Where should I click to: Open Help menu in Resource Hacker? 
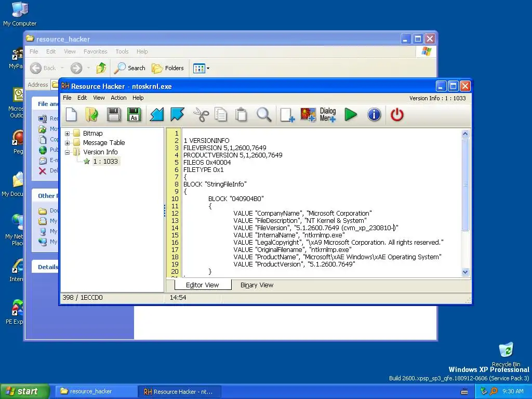pos(138,98)
